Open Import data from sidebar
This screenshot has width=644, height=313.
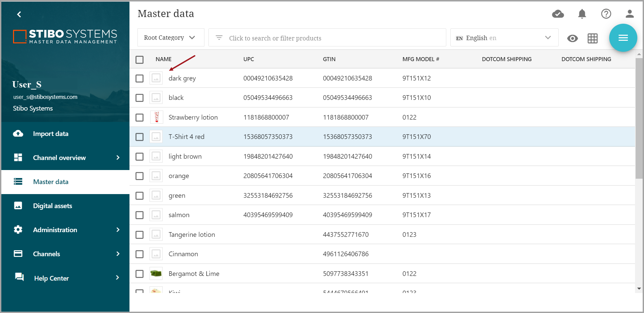tap(51, 134)
